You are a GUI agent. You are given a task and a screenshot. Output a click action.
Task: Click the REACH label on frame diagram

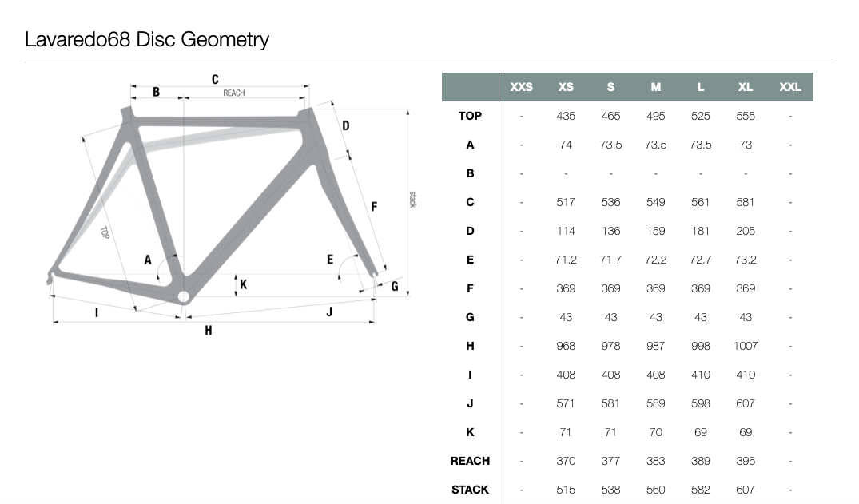(x=234, y=93)
